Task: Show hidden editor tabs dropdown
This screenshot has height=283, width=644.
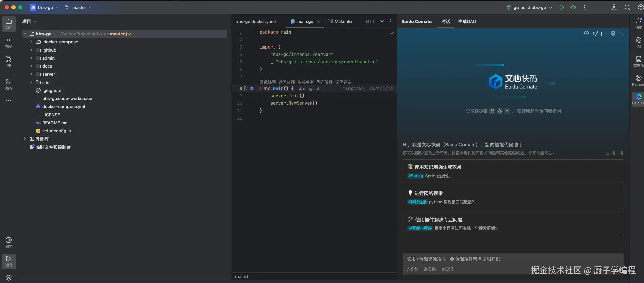Action: [x=382, y=21]
